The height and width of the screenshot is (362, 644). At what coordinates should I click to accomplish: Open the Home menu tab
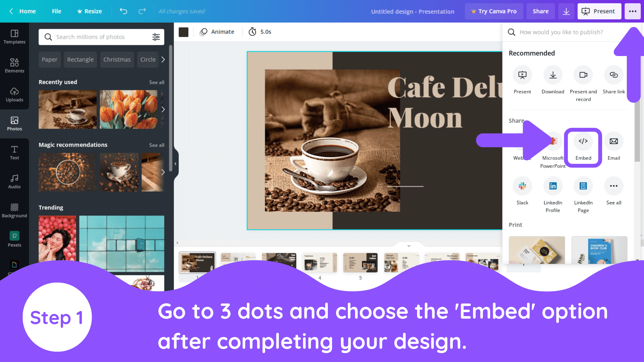[x=27, y=11]
